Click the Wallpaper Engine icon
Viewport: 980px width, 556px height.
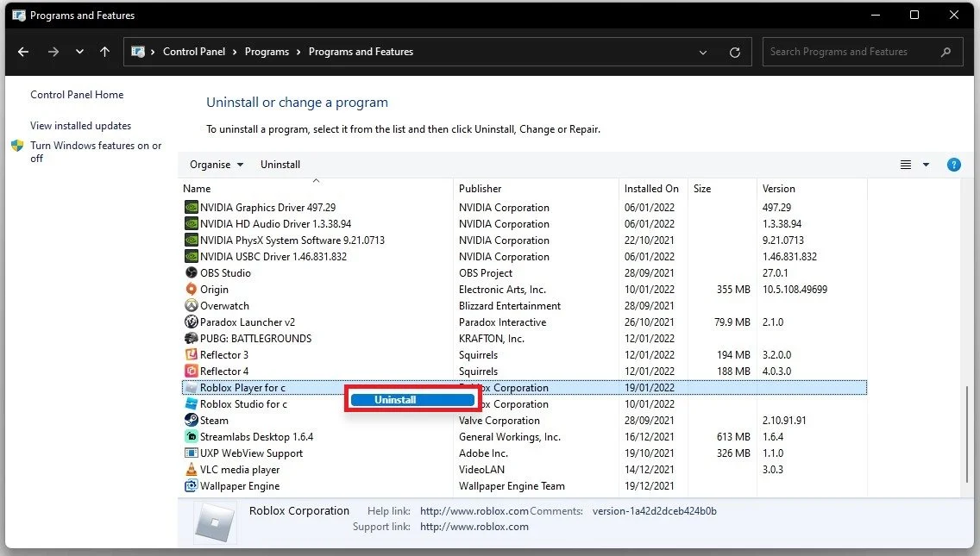pos(192,485)
